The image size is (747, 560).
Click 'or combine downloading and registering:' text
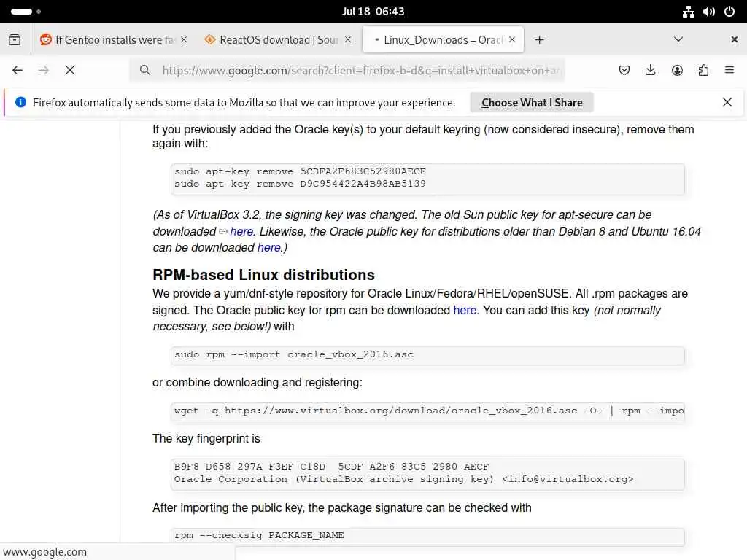258,382
